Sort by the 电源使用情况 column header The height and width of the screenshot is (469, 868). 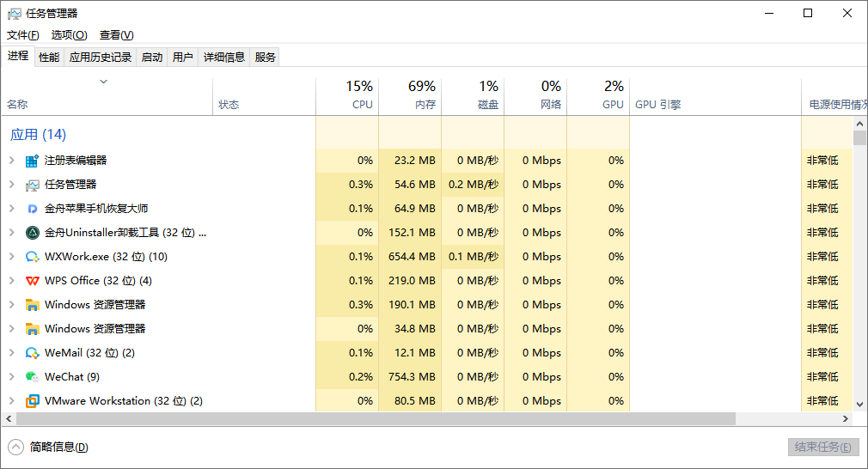pyautogui.click(x=834, y=97)
